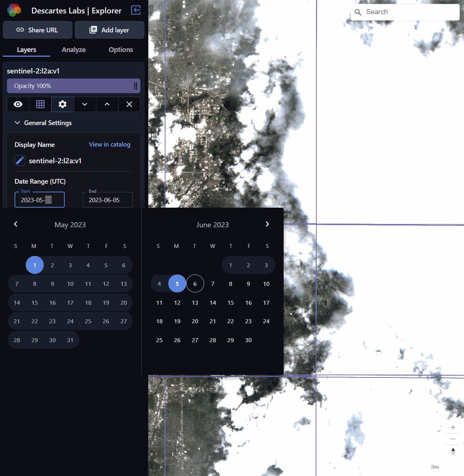Reset map orientation with compass icon
Image resolution: width=464 pixels, height=476 pixels.
[453, 451]
